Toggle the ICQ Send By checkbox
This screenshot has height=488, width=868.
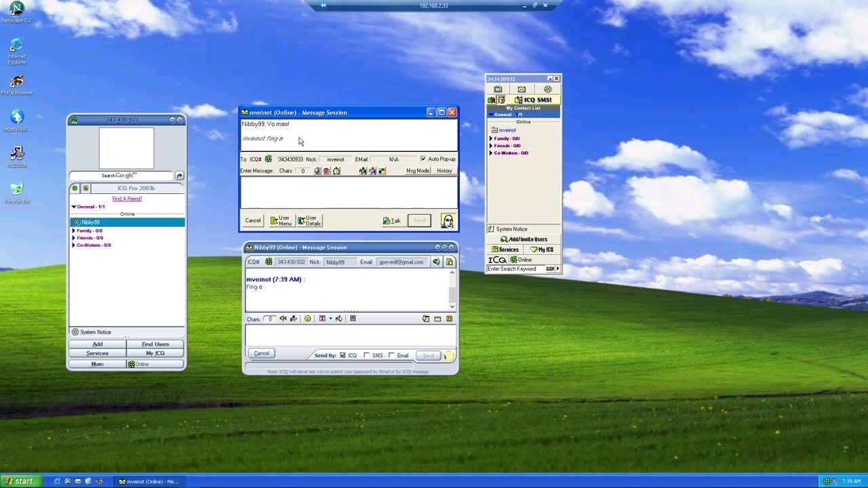click(x=342, y=355)
